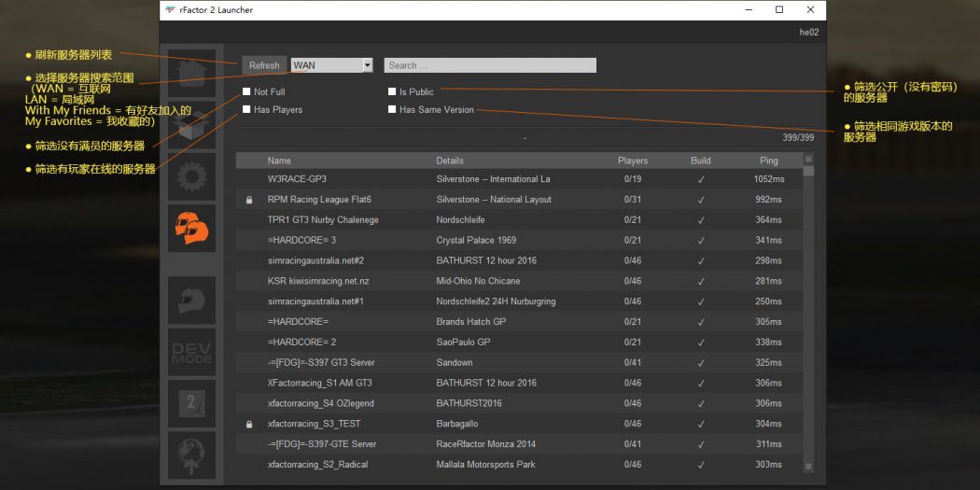Click lock icon on xfactorracing_S3_TEST row
Image resolution: width=980 pixels, height=490 pixels.
tap(249, 425)
